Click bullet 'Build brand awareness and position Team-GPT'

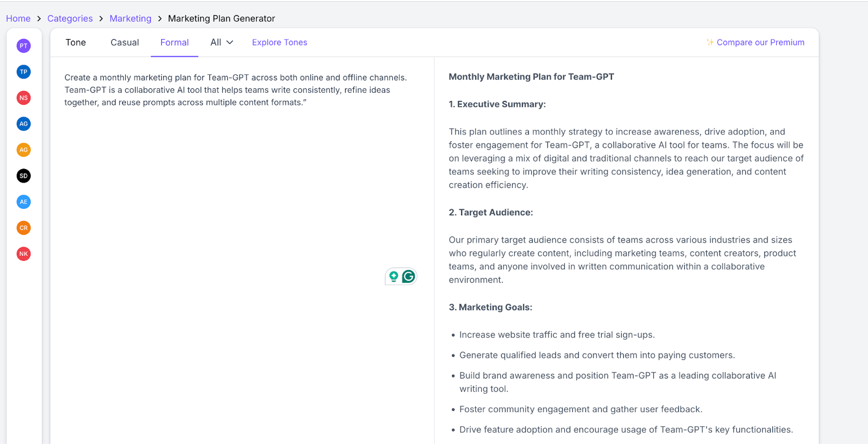pyautogui.click(x=618, y=382)
